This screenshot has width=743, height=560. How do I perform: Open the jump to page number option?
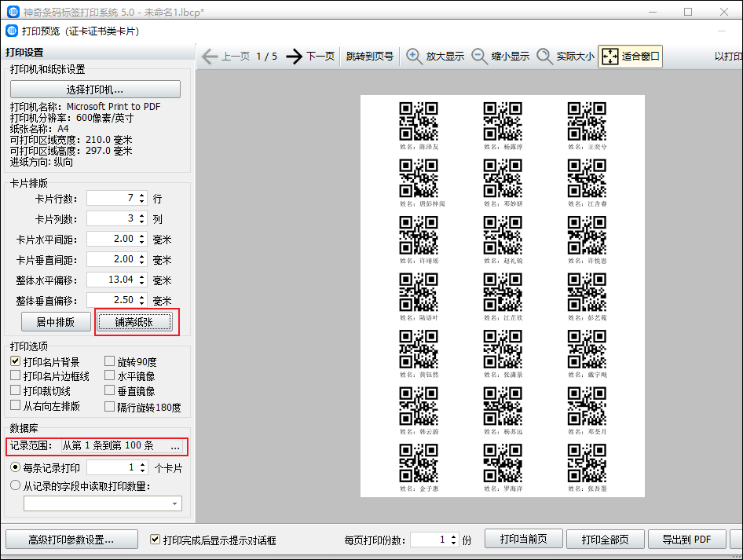370,57
